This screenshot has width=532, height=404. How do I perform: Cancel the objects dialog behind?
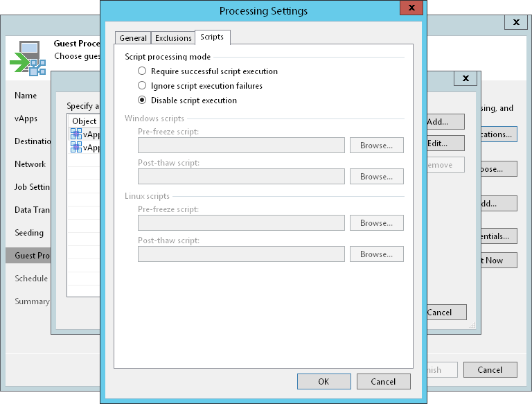[x=447, y=313]
